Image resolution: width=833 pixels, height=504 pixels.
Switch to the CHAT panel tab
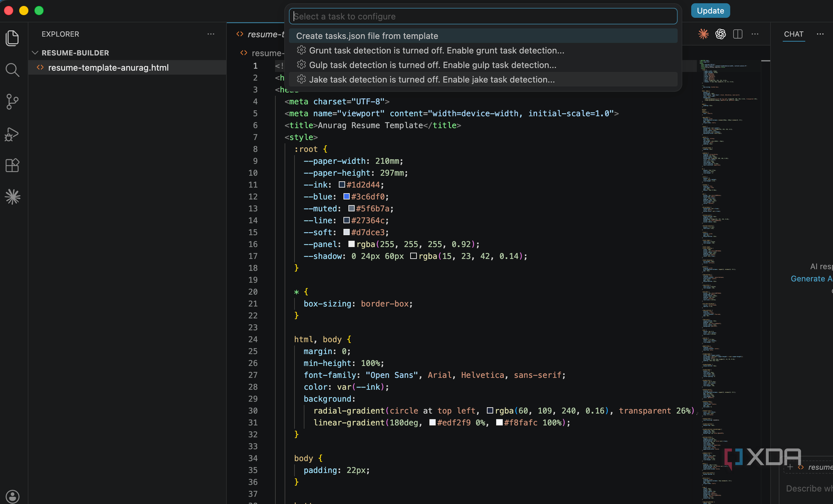tap(794, 34)
